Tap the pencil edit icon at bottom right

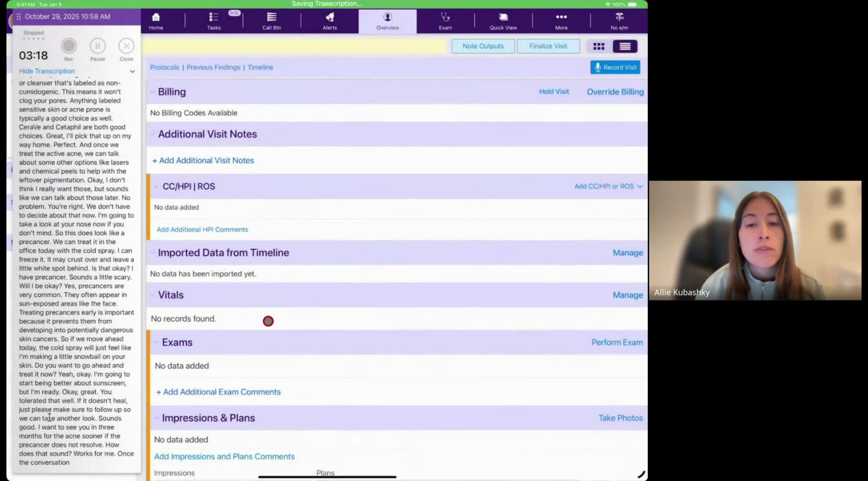coord(641,474)
